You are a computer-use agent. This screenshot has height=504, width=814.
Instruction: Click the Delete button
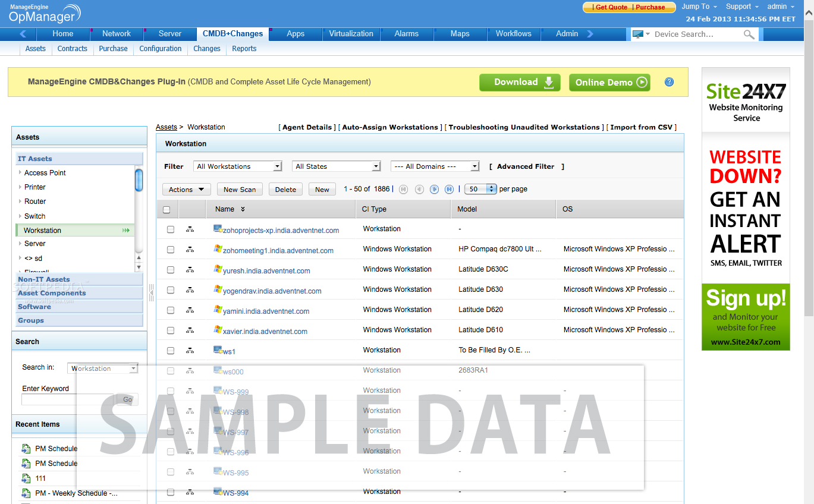click(x=285, y=190)
